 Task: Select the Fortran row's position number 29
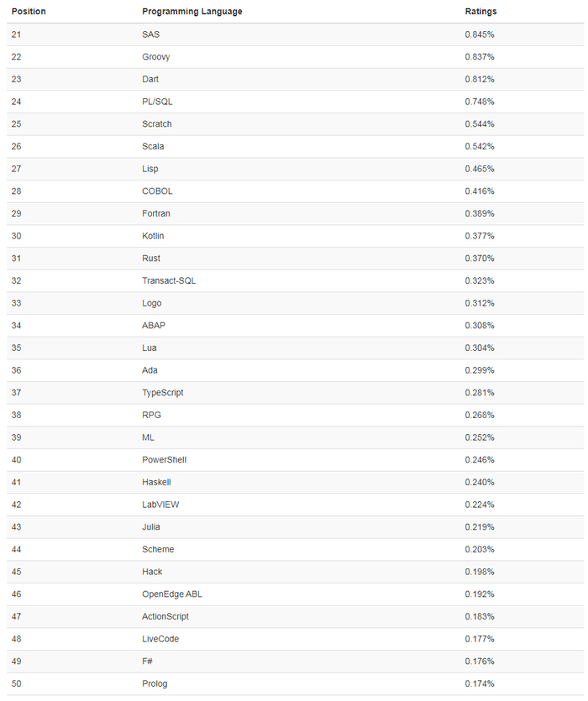click(x=17, y=213)
